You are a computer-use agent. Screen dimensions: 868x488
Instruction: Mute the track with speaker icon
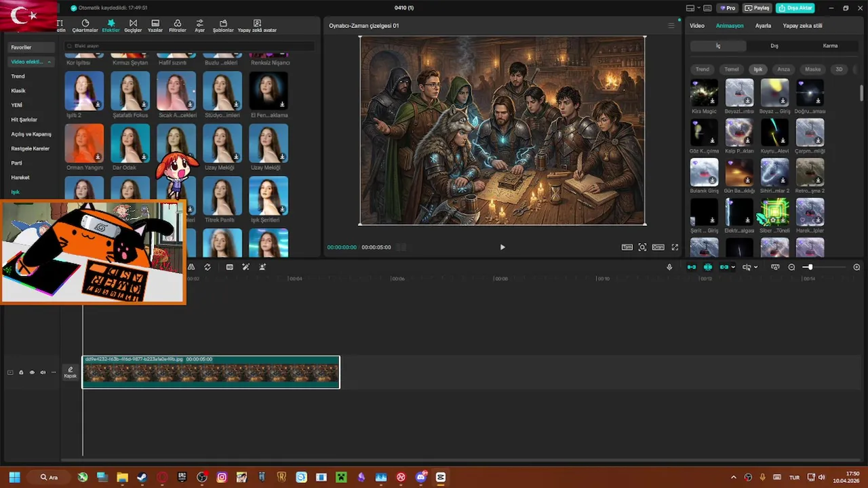(x=43, y=372)
